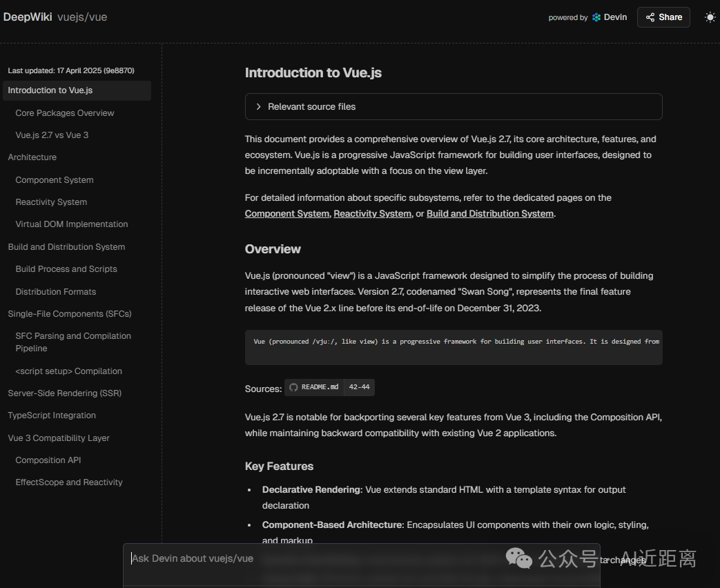Select Introduction to Vue.js in sidebar
Screen dimensions: 720x588
click(x=77, y=90)
